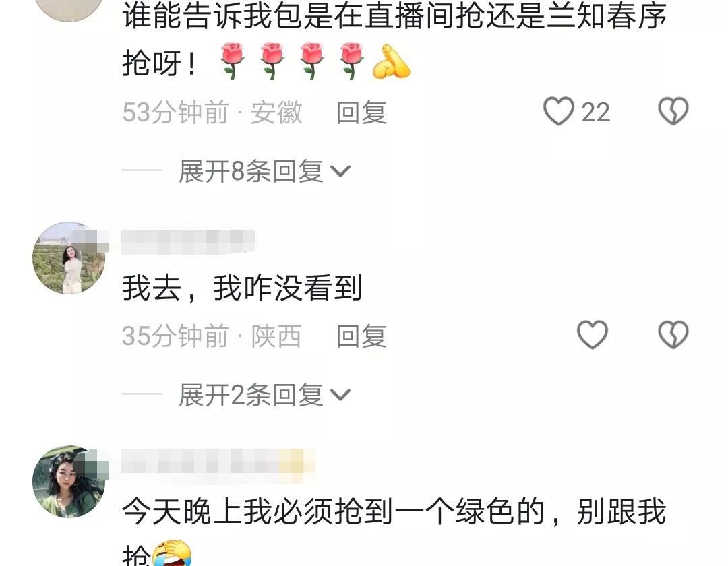Open blurred username above '我去' comment
The height and width of the screenshot is (566, 728).
(x=188, y=242)
